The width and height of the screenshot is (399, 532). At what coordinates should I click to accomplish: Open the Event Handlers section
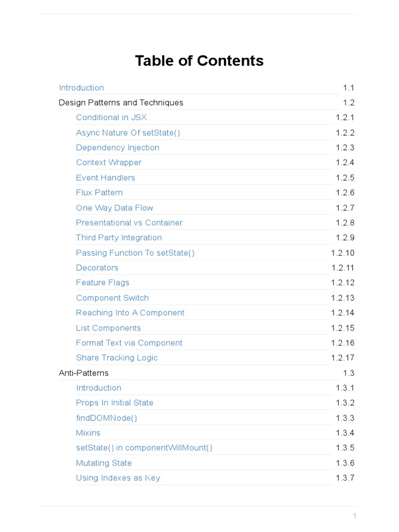coord(105,178)
